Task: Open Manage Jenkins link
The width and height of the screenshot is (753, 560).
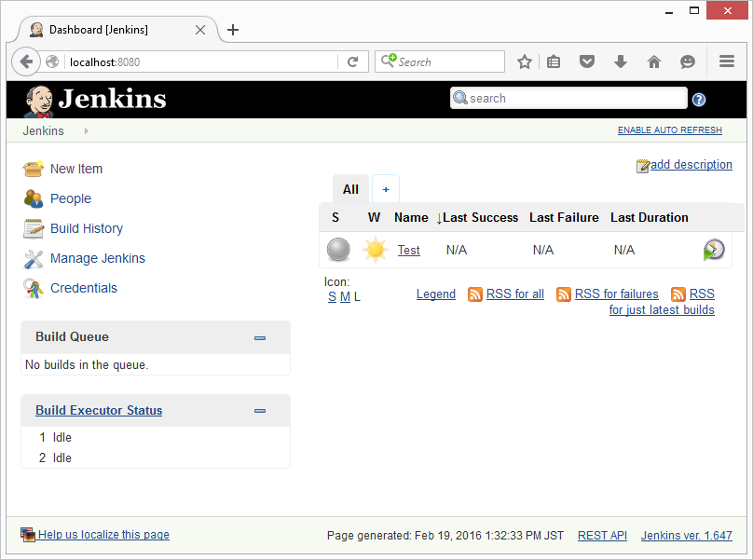Action: click(x=98, y=258)
